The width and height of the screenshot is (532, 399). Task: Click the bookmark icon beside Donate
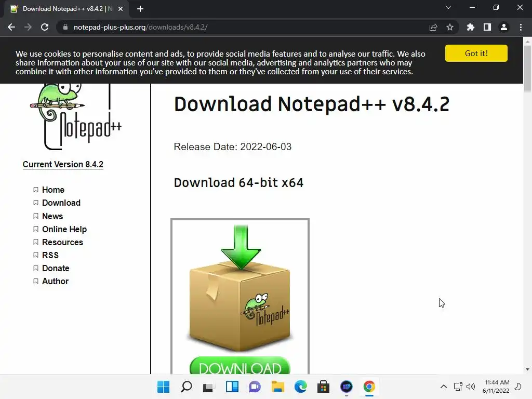[36, 269]
